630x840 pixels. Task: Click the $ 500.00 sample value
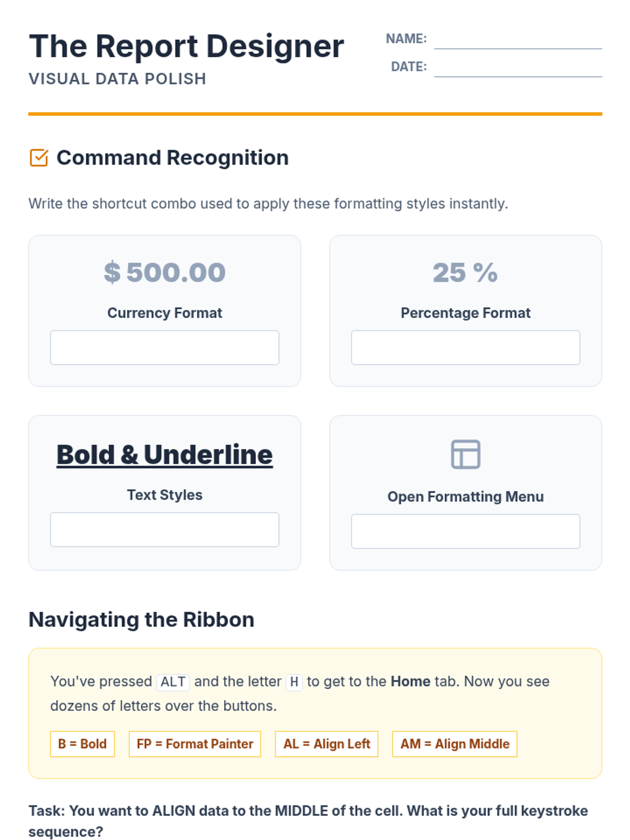(164, 272)
